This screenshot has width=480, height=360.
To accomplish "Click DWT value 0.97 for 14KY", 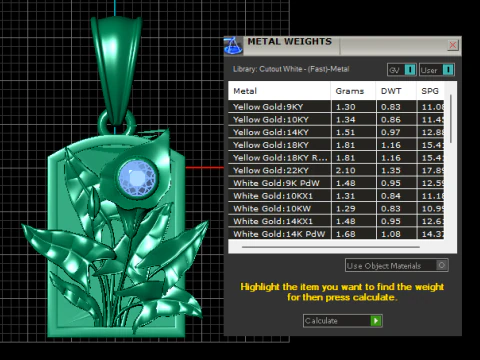I will (391, 132).
